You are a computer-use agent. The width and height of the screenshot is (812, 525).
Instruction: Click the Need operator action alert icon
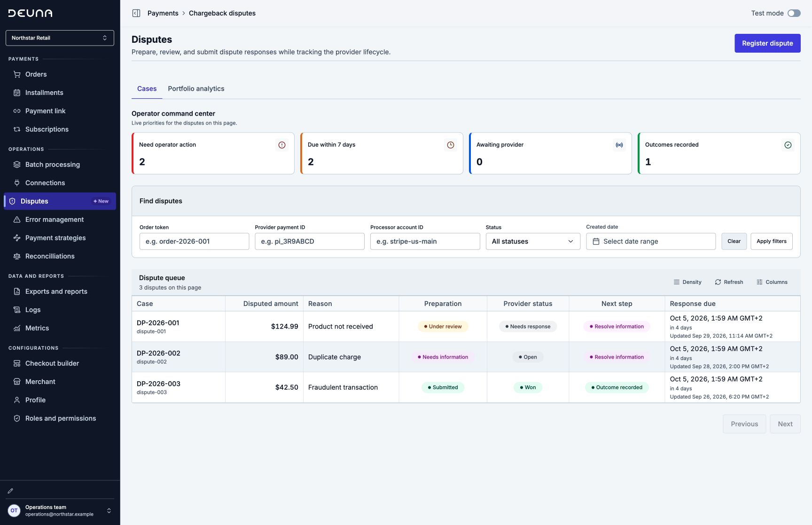(x=282, y=145)
